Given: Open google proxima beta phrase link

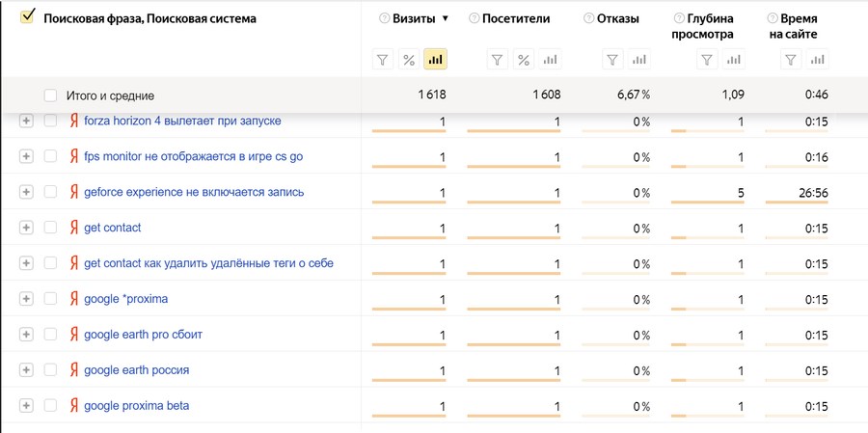Looking at the screenshot, I should [137, 406].
